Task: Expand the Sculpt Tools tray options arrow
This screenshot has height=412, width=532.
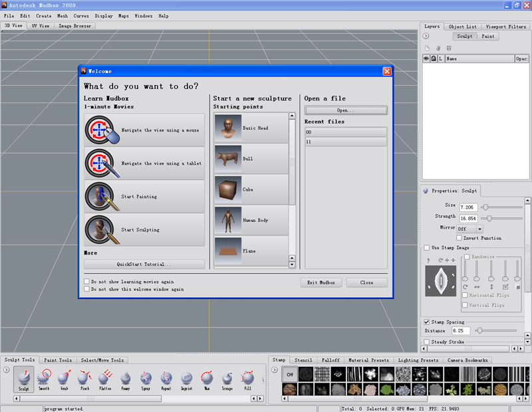Action: 7,369
